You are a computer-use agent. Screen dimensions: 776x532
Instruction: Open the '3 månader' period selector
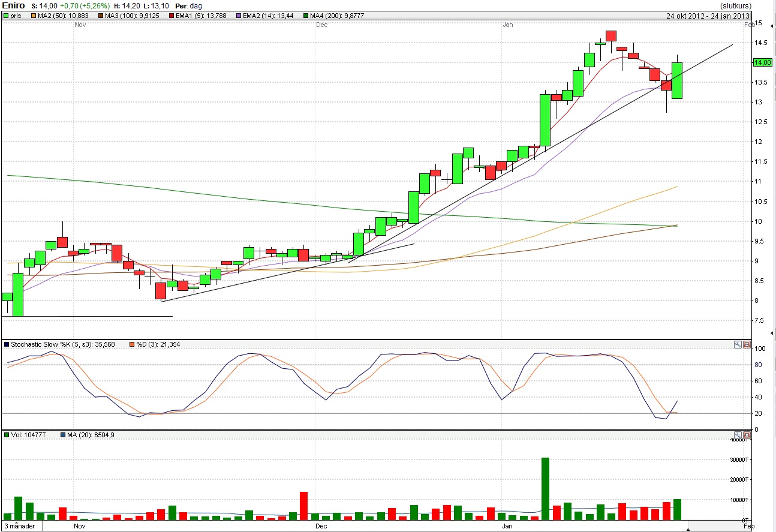point(22,526)
